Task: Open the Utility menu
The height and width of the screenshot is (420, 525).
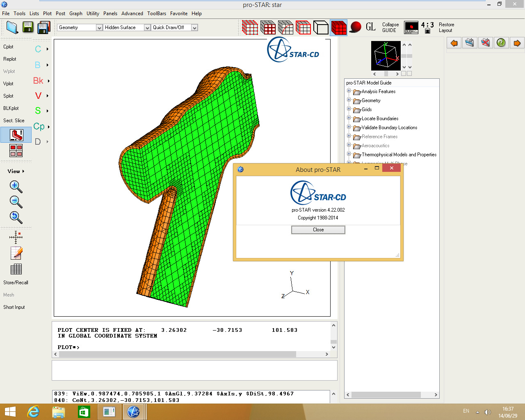Action: pos(93,14)
